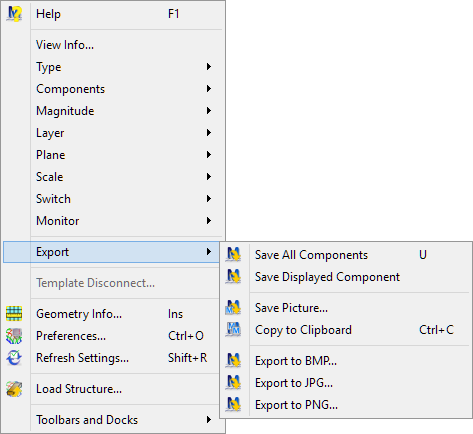The width and height of the screenshot is (473, 434).
Task: Click the Shift+R shortcut label
Action: click(x=187, y=358)
